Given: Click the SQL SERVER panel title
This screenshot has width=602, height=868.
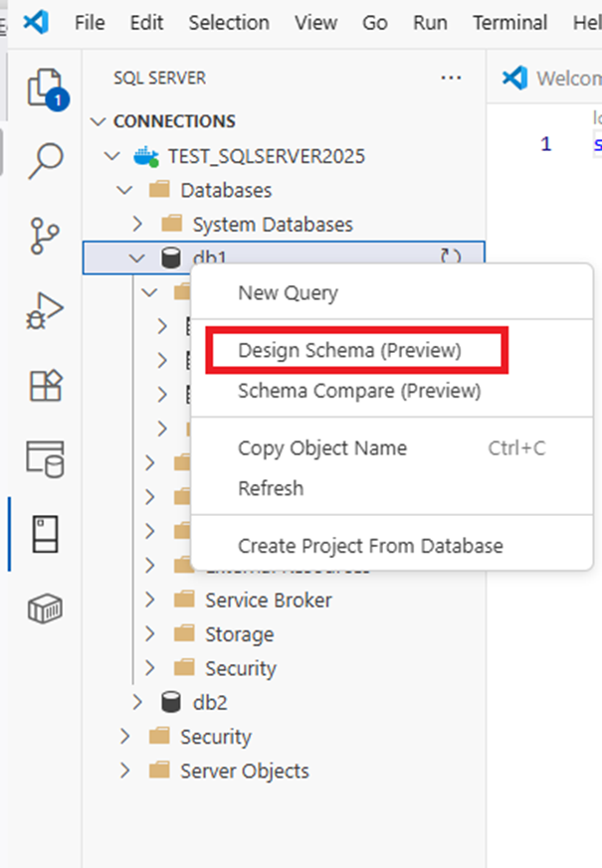Looking at the screenshot, I should pyautogui.click(x=159, y=79).
